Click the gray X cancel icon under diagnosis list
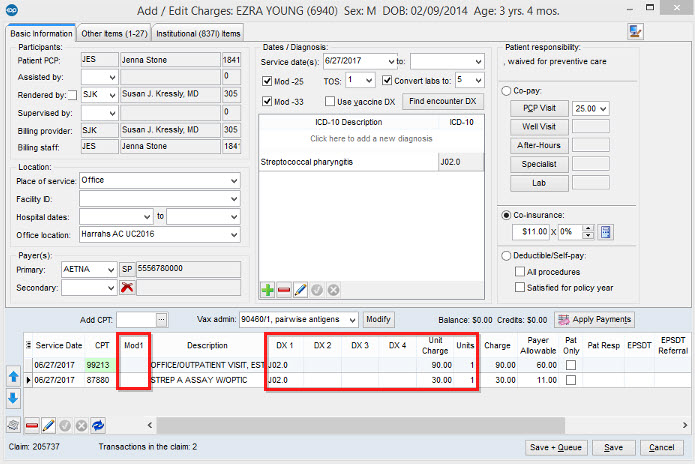The width and height of the screenshot is (695, 464). click(333, 290)
